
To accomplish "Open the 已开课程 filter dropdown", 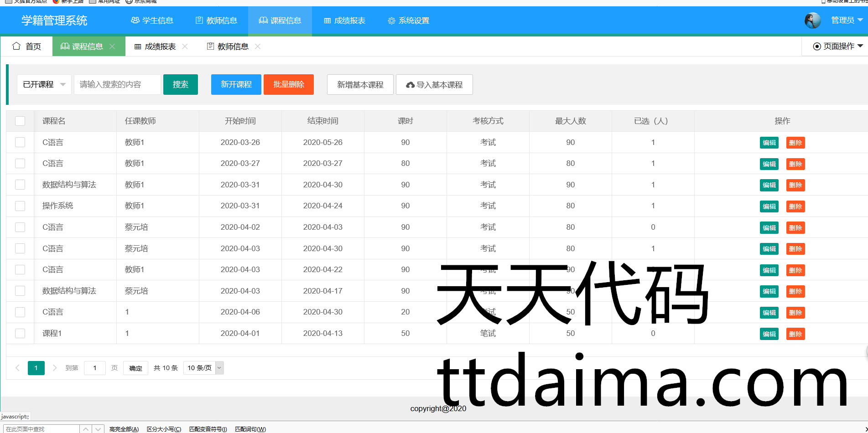I will click(44, 84).
